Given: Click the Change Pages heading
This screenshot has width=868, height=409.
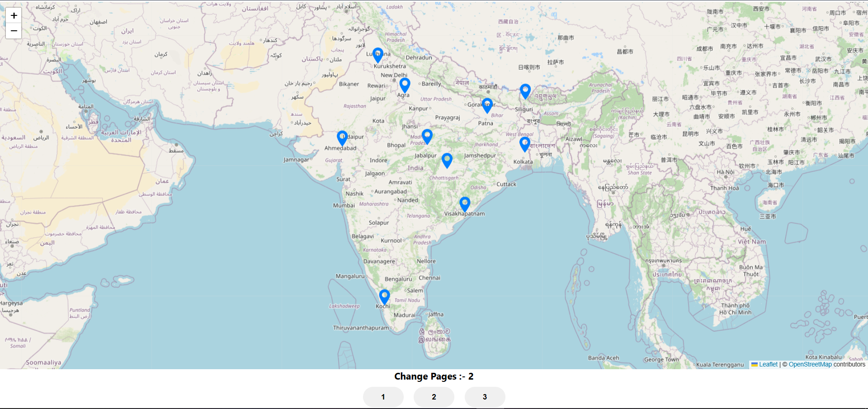Looking at the screenshot, I should (434, 376).
